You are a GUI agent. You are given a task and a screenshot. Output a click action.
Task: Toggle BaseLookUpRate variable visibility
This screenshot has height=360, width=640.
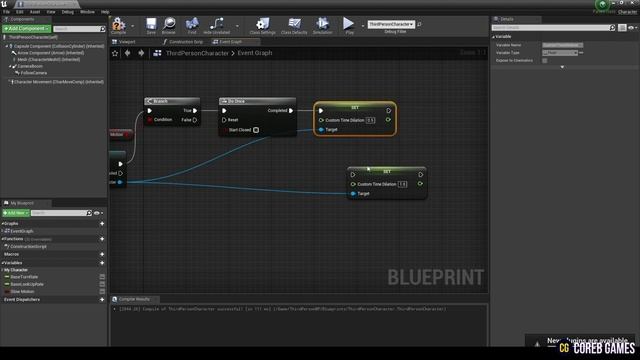102,284
